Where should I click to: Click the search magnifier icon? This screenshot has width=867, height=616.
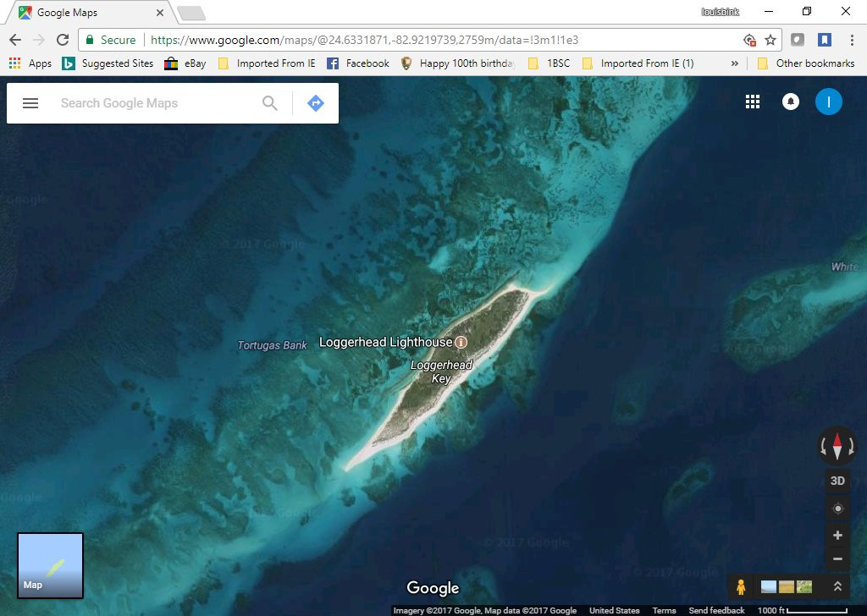coord(269,103)
